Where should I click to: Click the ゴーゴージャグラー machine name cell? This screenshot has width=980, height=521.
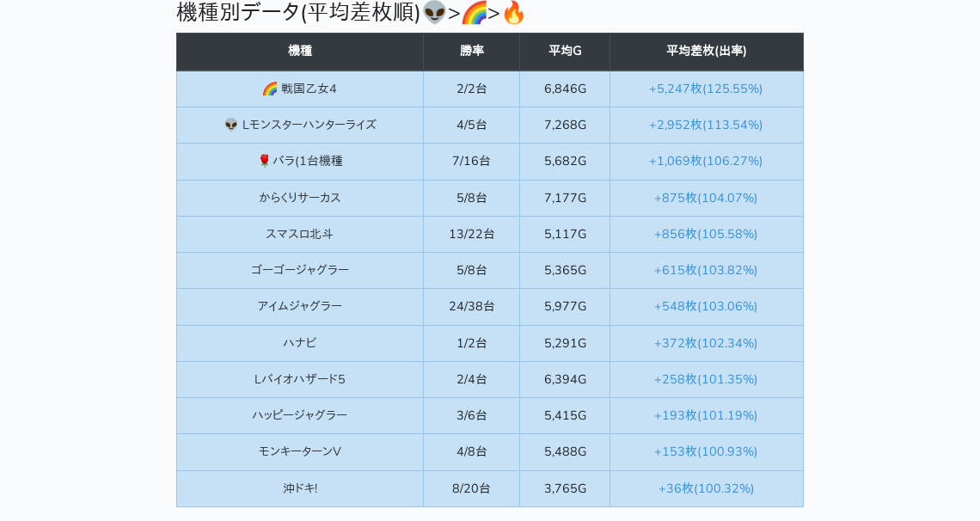[x=300, y=270]
